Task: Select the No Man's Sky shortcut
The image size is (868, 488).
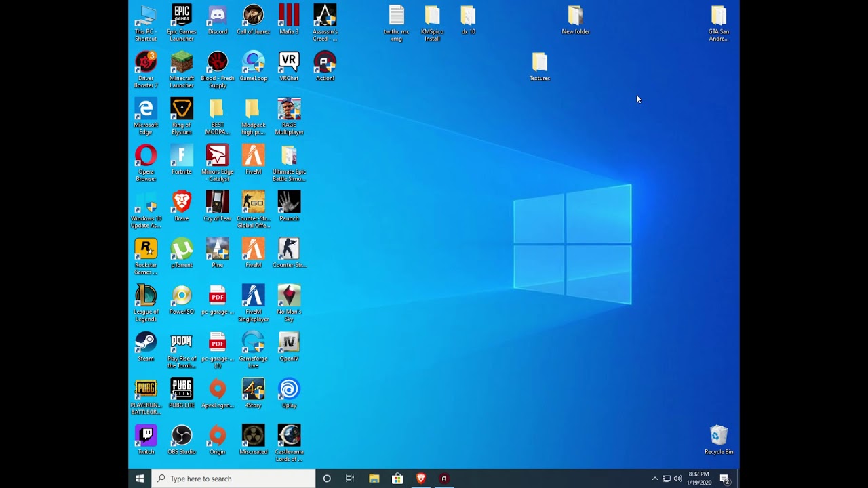Action: pyautogui.click(x=289, y=303)
